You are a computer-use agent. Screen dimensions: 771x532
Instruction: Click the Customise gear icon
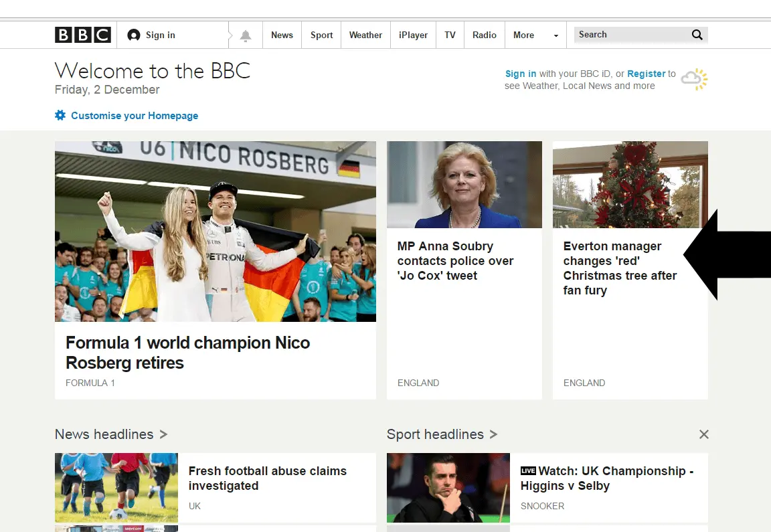tap(60, 115)
